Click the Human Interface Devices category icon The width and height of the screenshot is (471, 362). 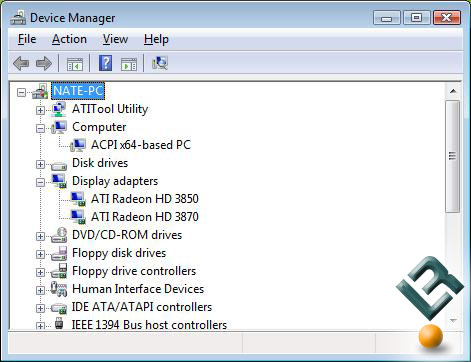pyautogui.click(x=59, y=289)
